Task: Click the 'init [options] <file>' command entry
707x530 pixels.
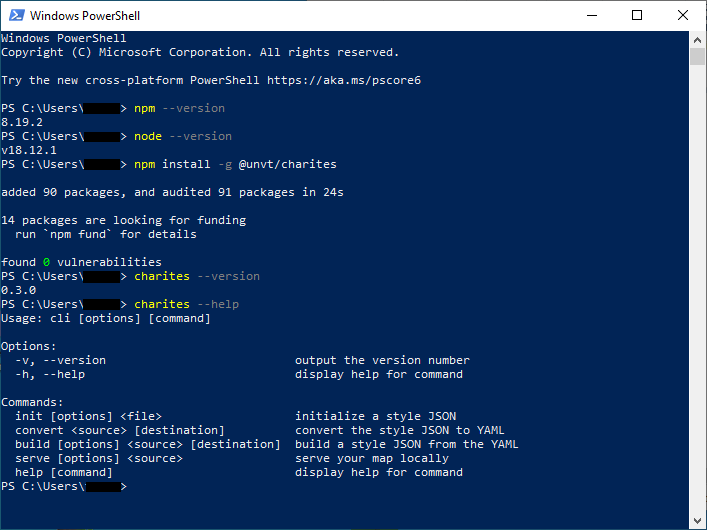Action: 88,416
